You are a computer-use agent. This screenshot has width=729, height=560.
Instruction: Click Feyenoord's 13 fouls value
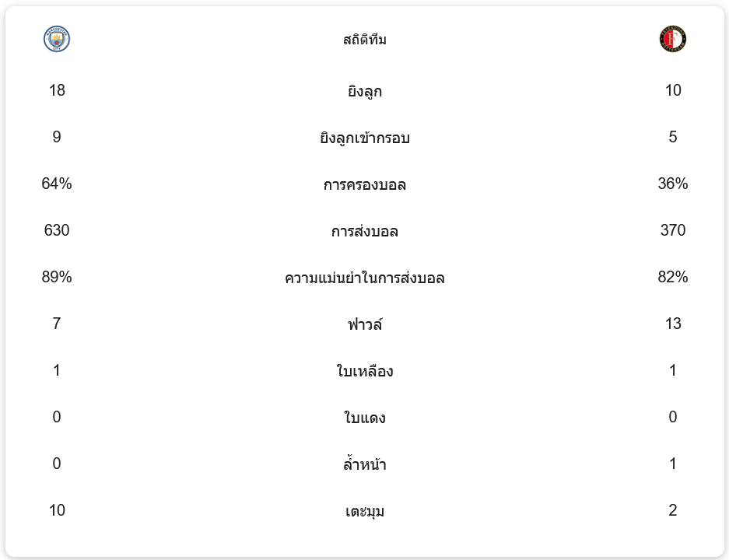[x=672, y=324]
